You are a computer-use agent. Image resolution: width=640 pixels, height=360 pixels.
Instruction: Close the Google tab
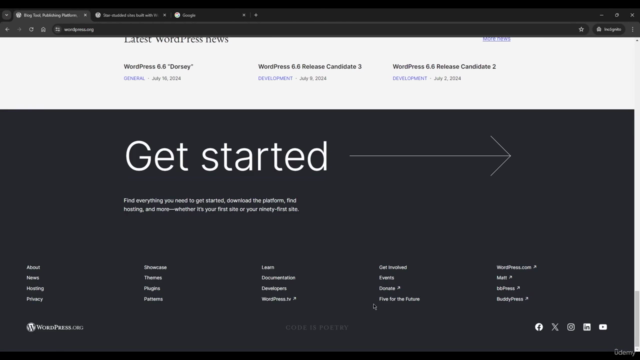click(244, 15)
